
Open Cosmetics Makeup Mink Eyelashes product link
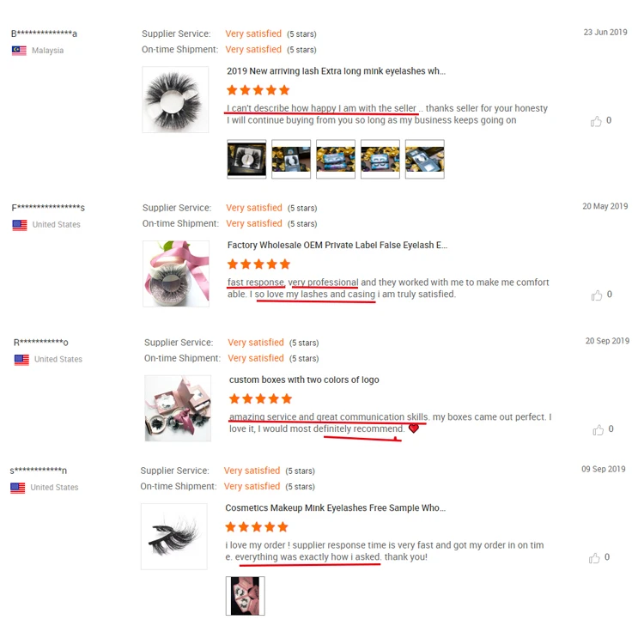335,508
